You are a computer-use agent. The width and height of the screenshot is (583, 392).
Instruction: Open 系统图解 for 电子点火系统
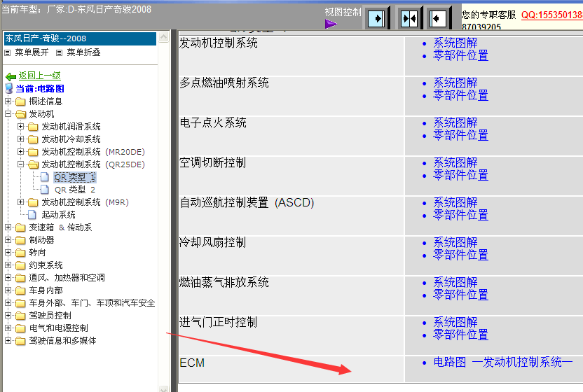[455, 122]
